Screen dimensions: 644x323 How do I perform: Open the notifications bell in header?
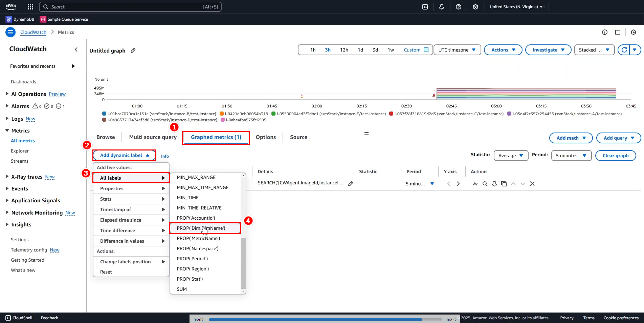click(442, 7)
